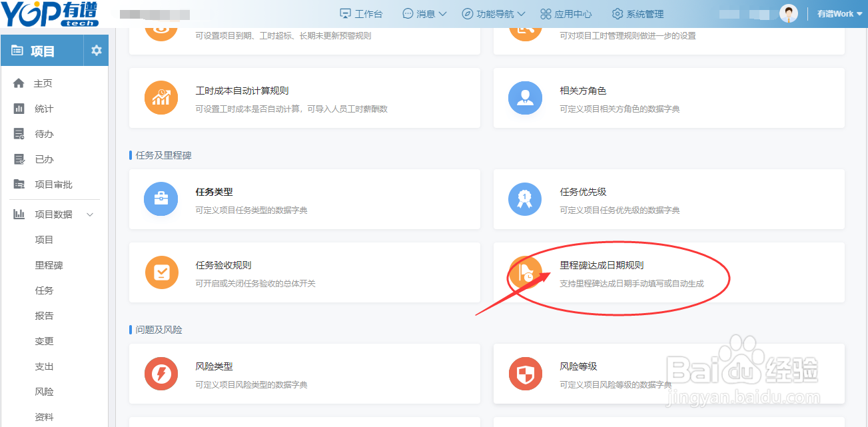
Task: Open the 工时成本自动计算规则 chart icon
Action: [162, 98]
